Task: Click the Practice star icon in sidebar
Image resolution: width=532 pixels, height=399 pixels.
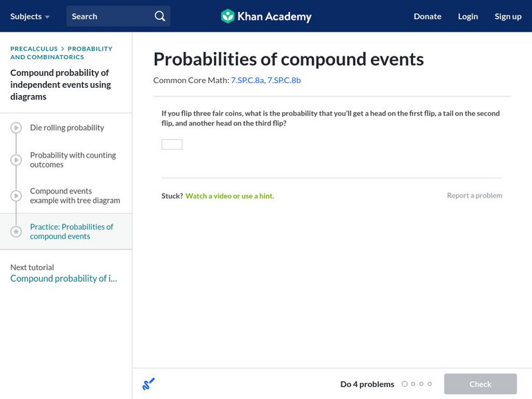Action: point(16,231)
